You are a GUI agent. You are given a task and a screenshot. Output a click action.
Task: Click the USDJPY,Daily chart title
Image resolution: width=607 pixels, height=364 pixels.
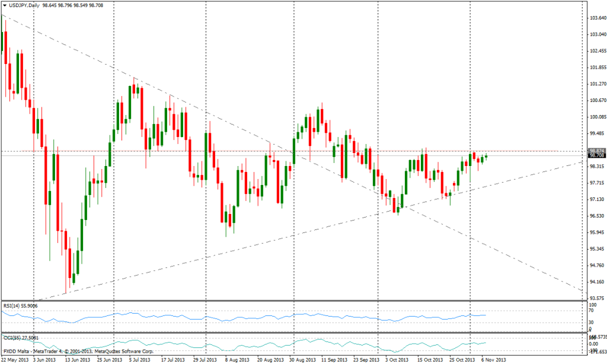tap(23, 5)
